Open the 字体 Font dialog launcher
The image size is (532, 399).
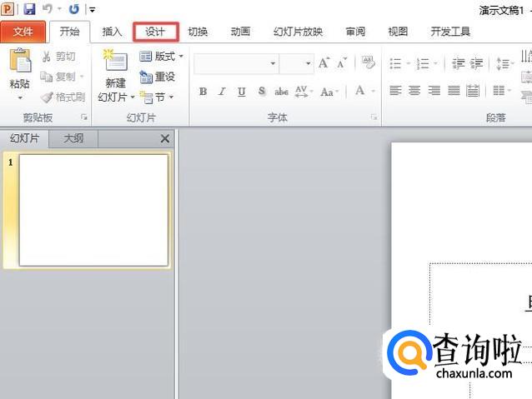point(374,117)
